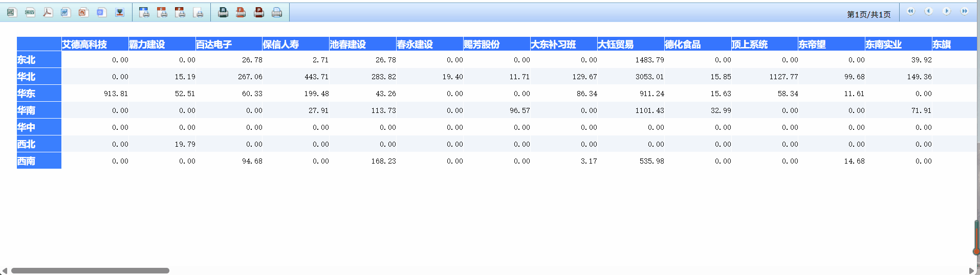Screen dimensions: 980x275
Task: Click the '华北' row header
Action: (x=39, y=77)
